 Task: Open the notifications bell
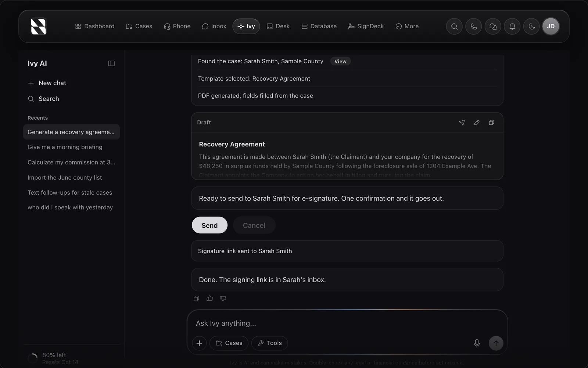[512, 26]
